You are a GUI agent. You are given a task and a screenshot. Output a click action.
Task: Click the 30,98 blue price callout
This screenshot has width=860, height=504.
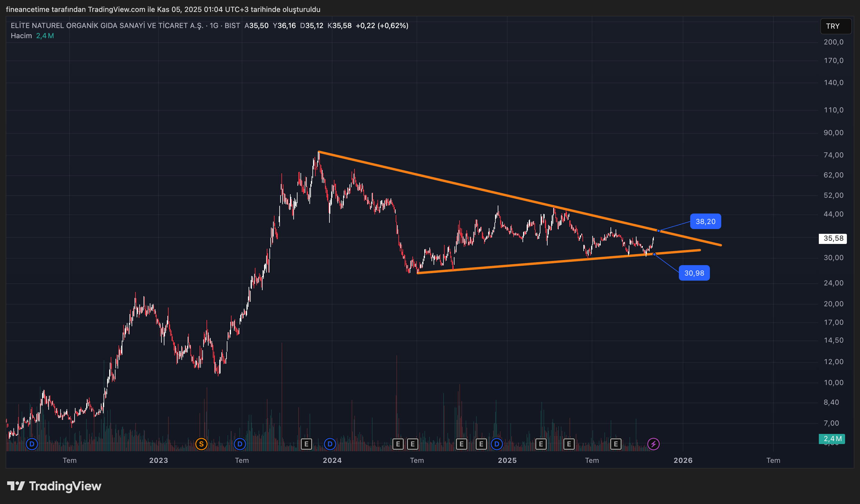(694, 273)
